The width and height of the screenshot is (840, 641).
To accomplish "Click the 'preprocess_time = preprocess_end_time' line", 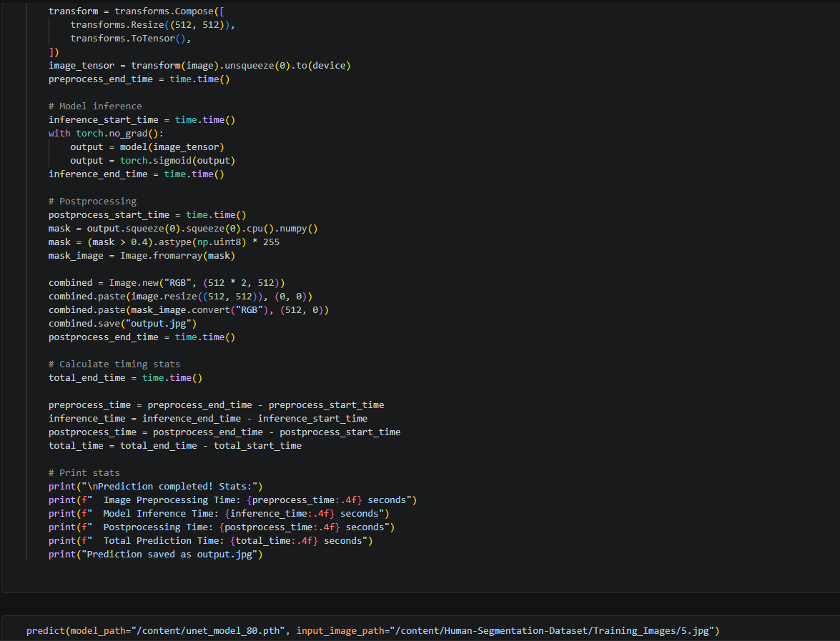I will point(217,405).
